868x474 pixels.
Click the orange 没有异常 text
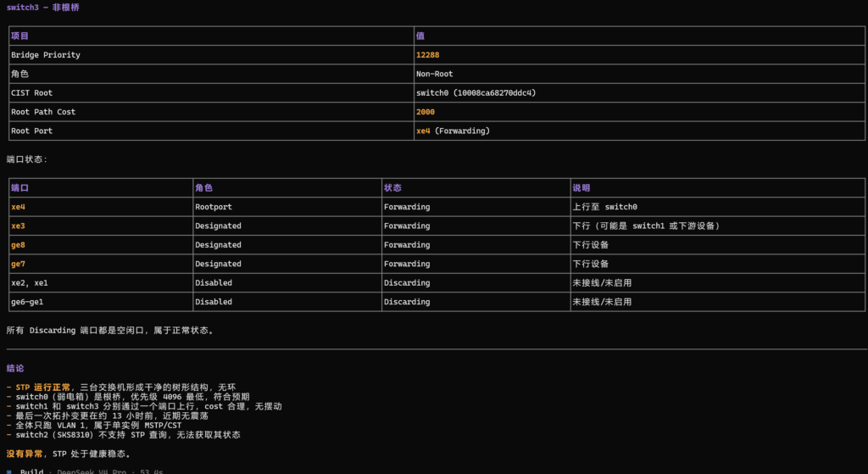(25, 454)
